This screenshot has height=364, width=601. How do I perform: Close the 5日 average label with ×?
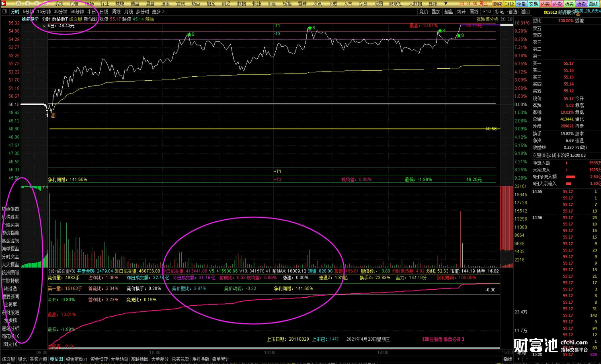click(x=44, y=26)
